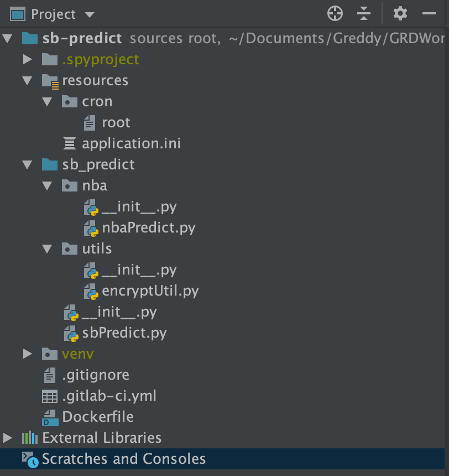The height and width of the screenshot is (476, 449).
Task: Collapse the nba package arrow
Action: click(47, 186)
